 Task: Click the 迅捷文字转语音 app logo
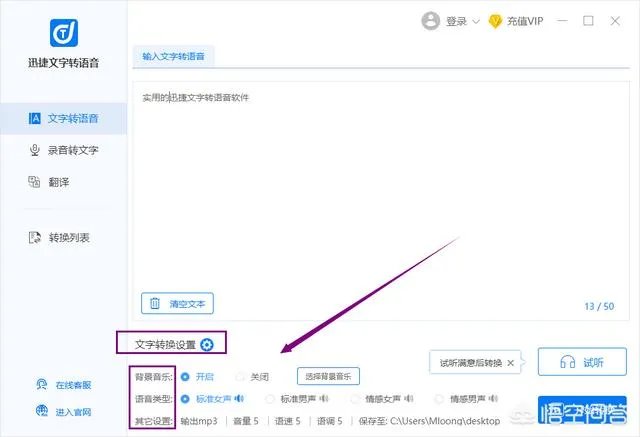(64, 33)
